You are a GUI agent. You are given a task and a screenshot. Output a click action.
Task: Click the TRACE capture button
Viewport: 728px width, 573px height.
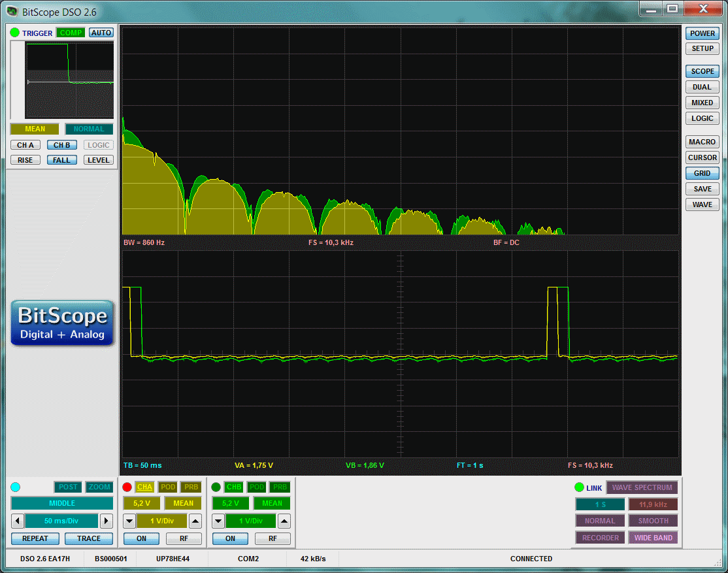coord(89,538)
